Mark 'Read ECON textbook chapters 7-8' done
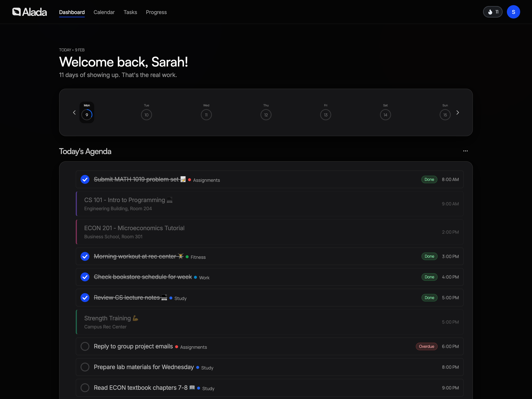 click(x=85, y=388)
